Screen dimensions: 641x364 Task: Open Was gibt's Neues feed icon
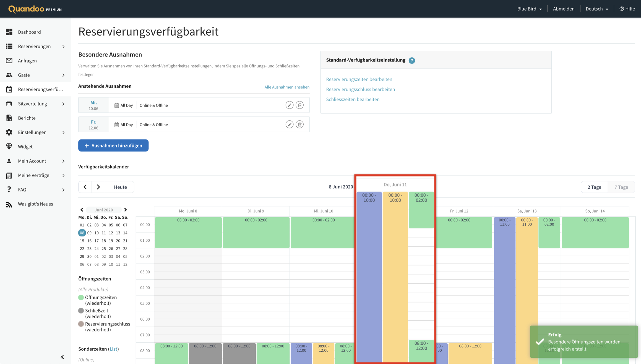(x=9, y=204)
